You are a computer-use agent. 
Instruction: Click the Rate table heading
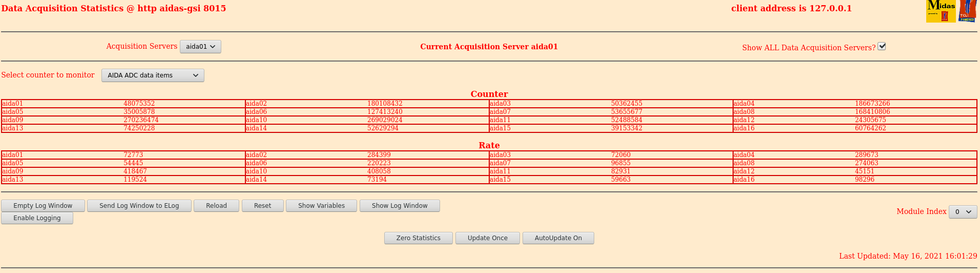[x=489, y=146]
